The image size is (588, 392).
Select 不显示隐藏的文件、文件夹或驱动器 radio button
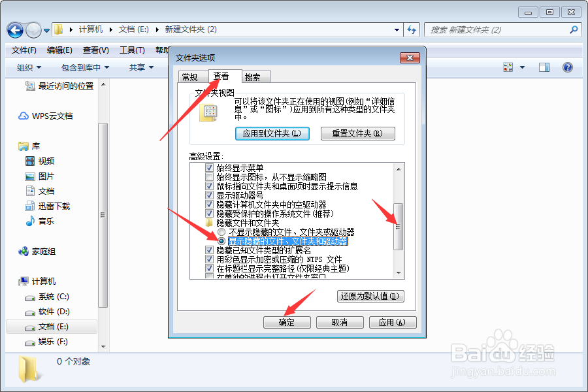[x=221, y=232]
